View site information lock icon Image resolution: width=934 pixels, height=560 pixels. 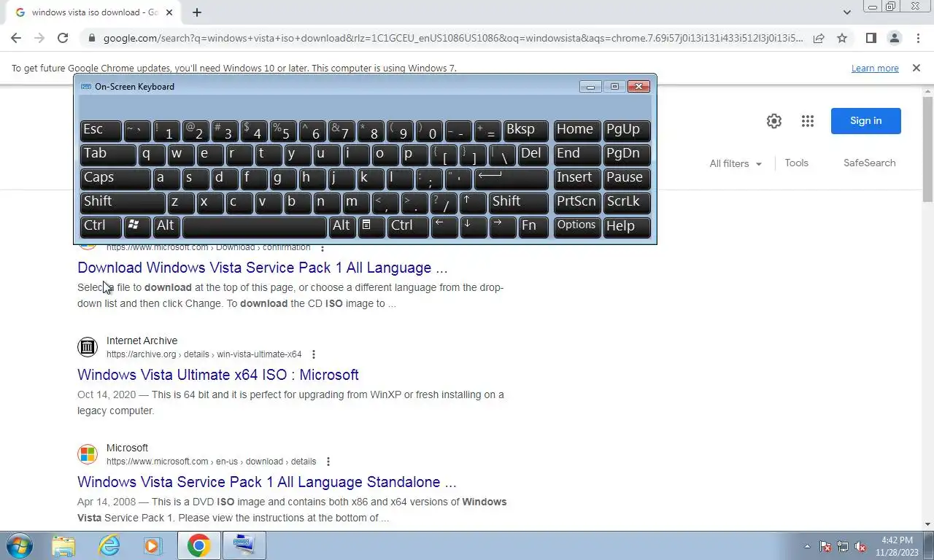point(92,38)
